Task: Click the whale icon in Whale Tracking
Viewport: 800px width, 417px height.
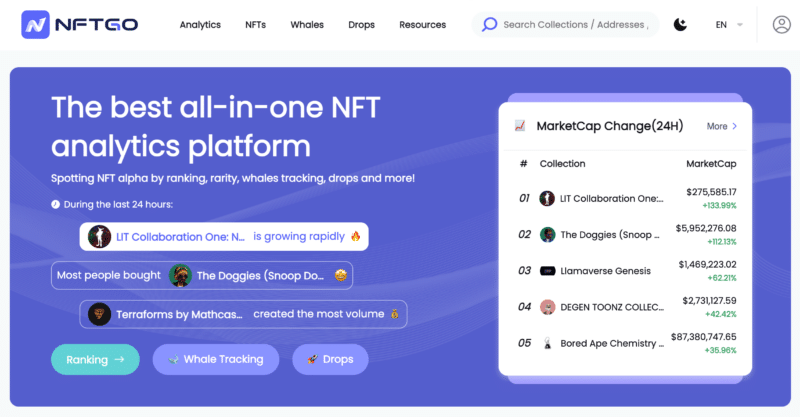Action: (173, 359)
